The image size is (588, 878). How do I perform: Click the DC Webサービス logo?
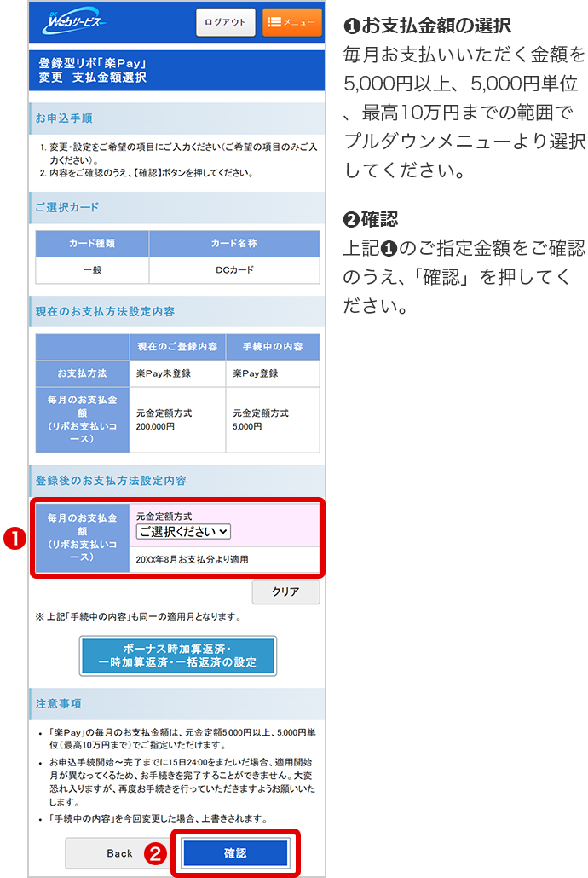pyautogui.click(x=74, y=22)
